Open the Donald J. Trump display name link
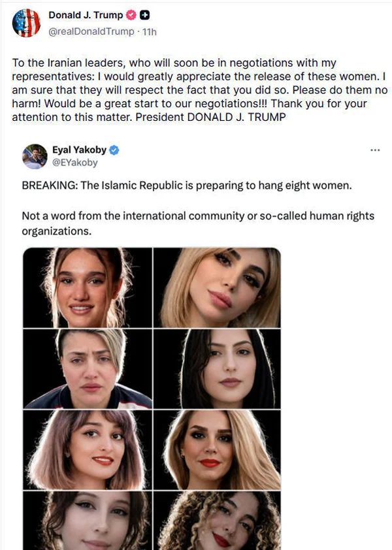This screenshot has width=392, height=550. pyautogui.click(x=86, y=16)
